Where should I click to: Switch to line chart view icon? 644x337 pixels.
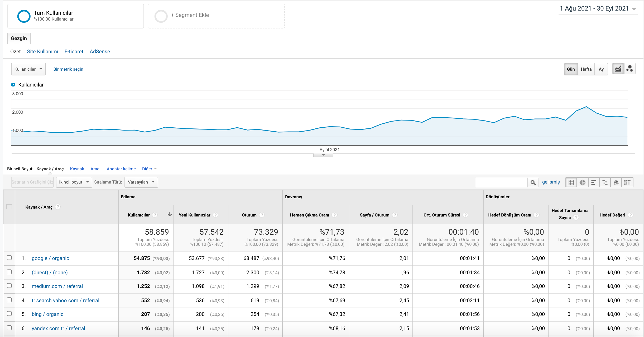pyautogui.click(x=618, y=69)
